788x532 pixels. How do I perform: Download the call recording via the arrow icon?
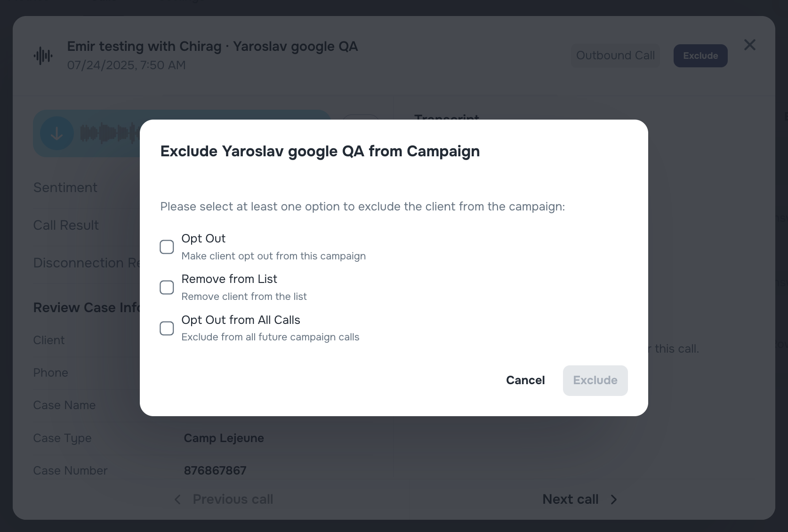click(56, 134)
